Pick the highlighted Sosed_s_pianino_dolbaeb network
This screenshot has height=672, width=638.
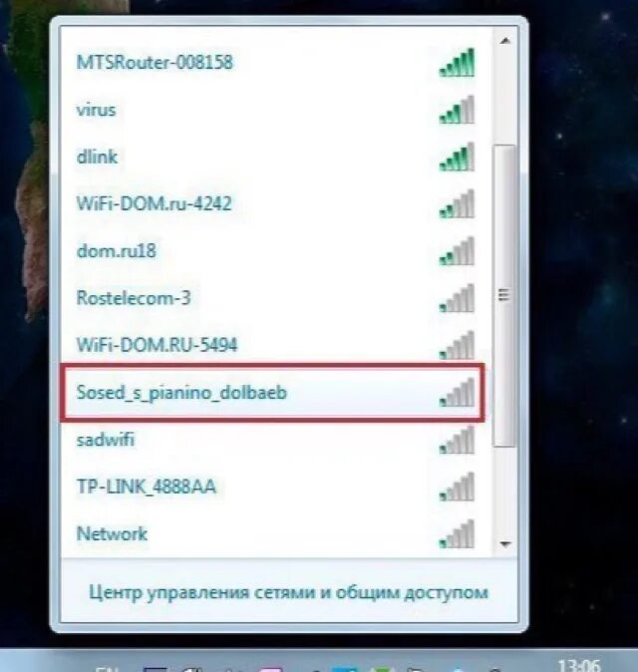click(x=272, y=393)
